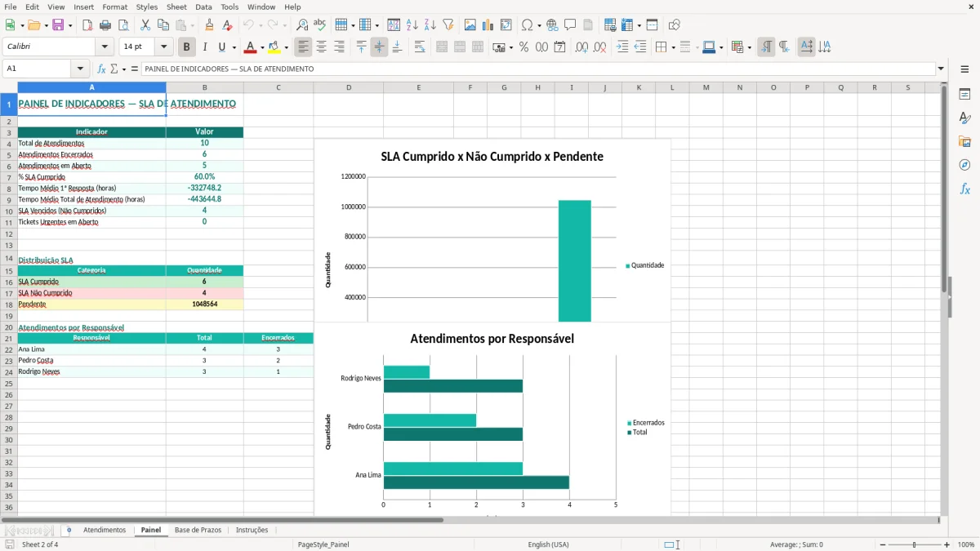Toggle Bold formatting
The image size is (980, 551).
(x=187, y=47)
